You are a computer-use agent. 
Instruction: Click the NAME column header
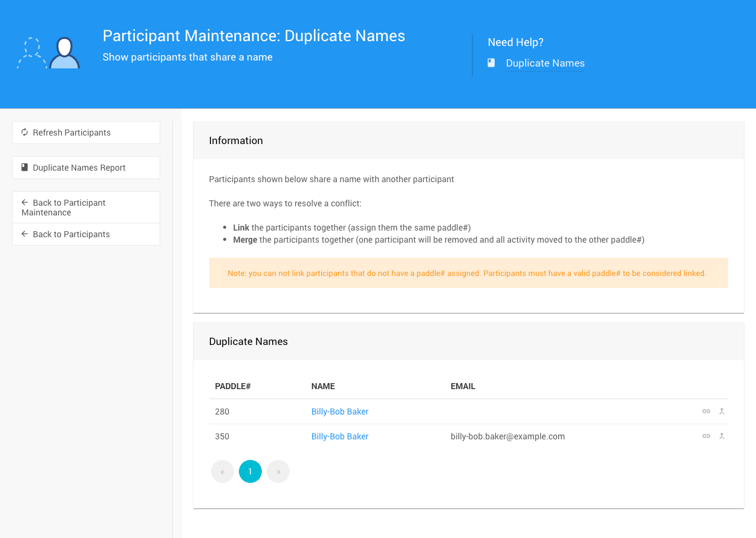(x=323, y=386)
